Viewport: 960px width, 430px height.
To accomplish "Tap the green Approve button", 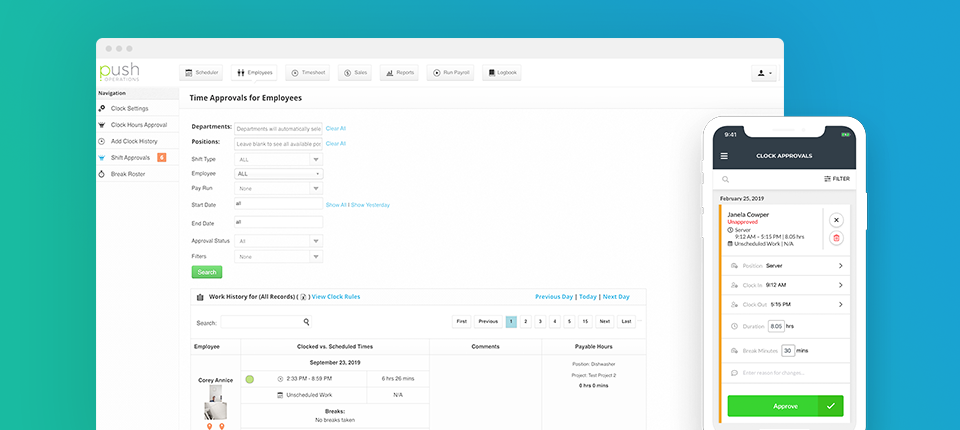I will pos(785,405).
